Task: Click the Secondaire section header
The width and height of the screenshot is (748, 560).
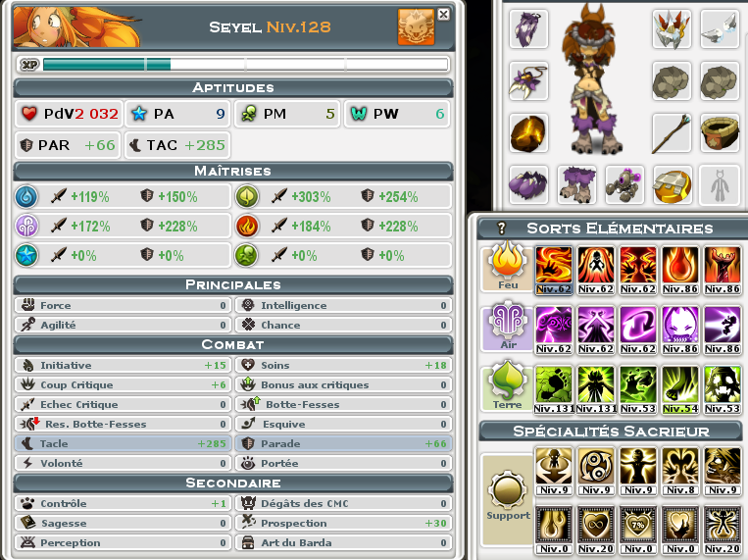Action: [232, 483]
